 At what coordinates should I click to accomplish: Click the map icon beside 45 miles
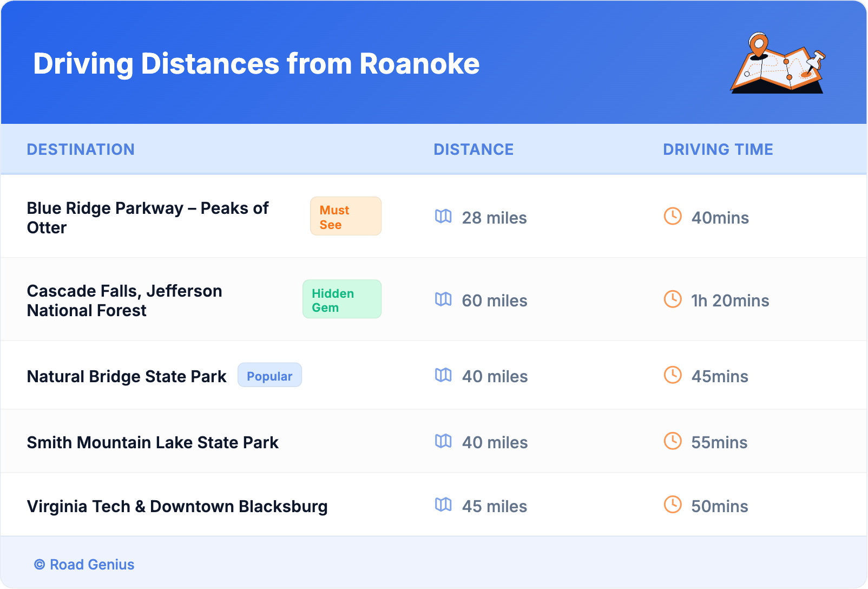tap(443, 505)
